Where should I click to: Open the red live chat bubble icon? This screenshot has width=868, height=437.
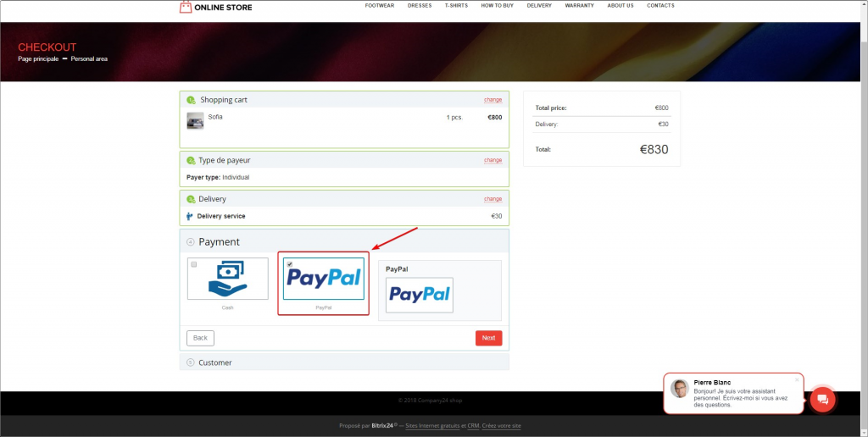822,400
